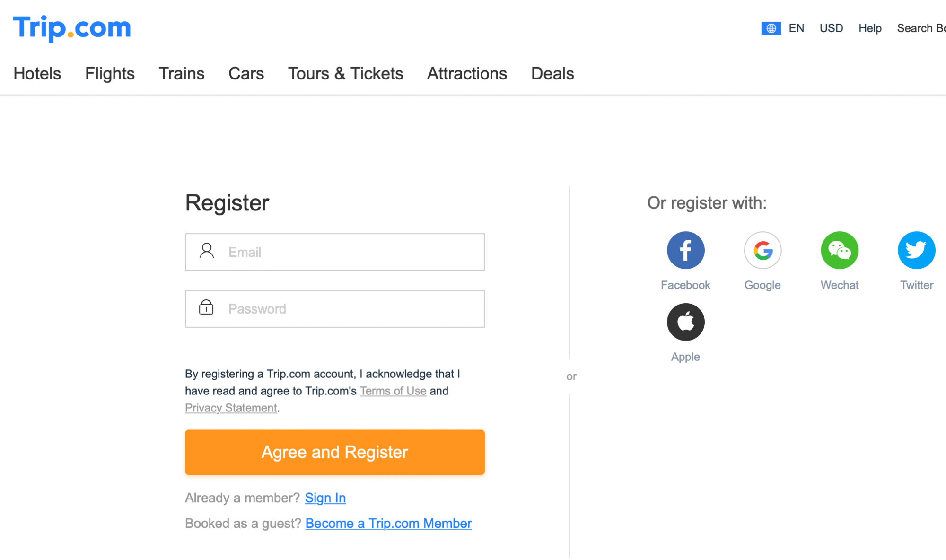Viewport: 946px width, 560px height.
Task: Open the EN language selector
Action: [x=797, y=28]
